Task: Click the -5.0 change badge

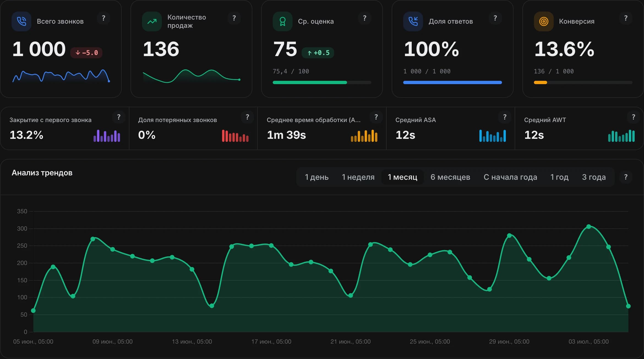Action: tap(86, 53)
